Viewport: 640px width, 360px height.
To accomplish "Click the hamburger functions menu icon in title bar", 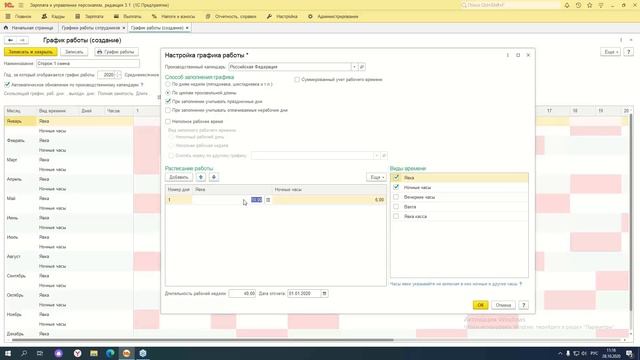I will coord(21,5).
